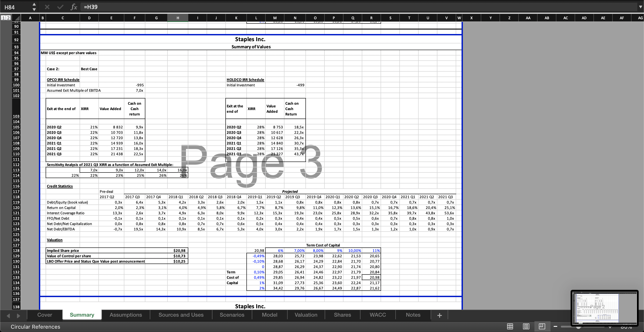Select row 128 header
Viewport: 644px width, 332px height.
[16, 250]
